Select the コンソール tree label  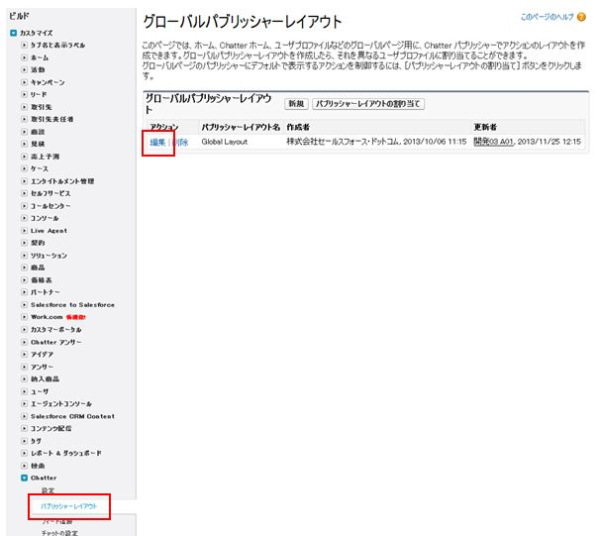[x=45, y=218]
